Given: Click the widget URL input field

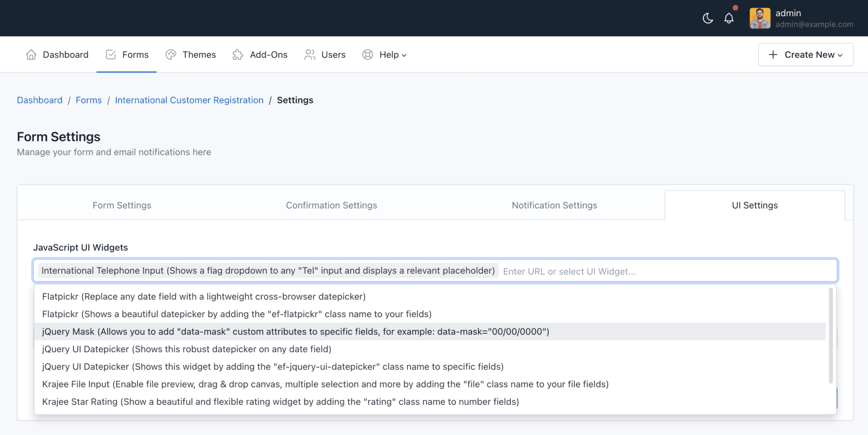Looking at the screenshot, I should (665, 271).
